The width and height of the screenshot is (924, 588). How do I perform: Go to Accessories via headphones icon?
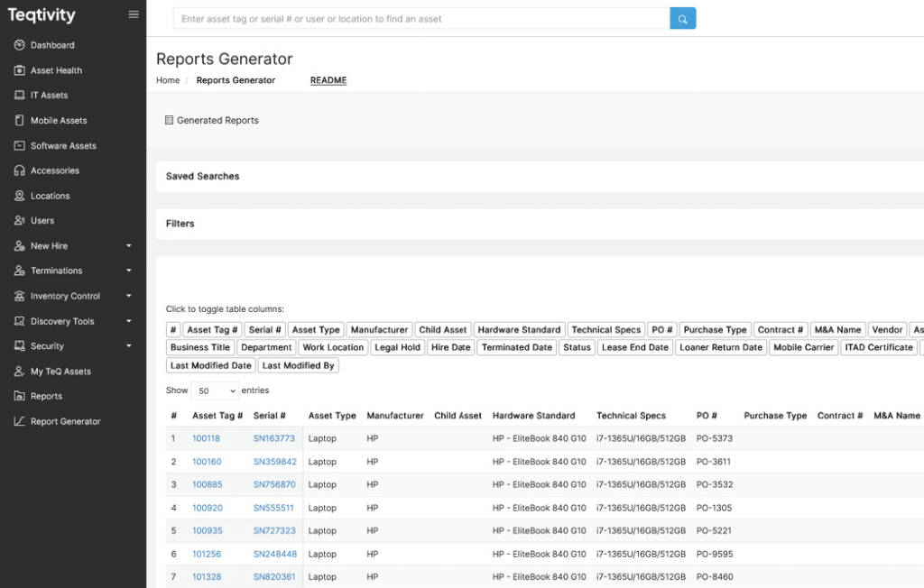tap(20, 170)
